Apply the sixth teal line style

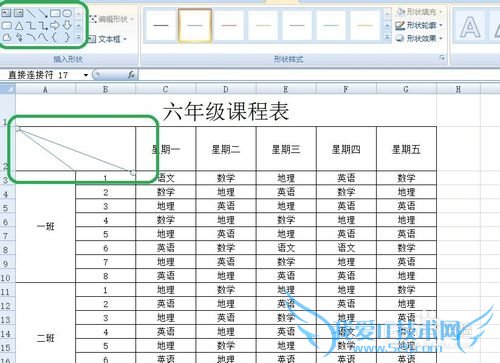pyautogui.click(x=331, y=25)
